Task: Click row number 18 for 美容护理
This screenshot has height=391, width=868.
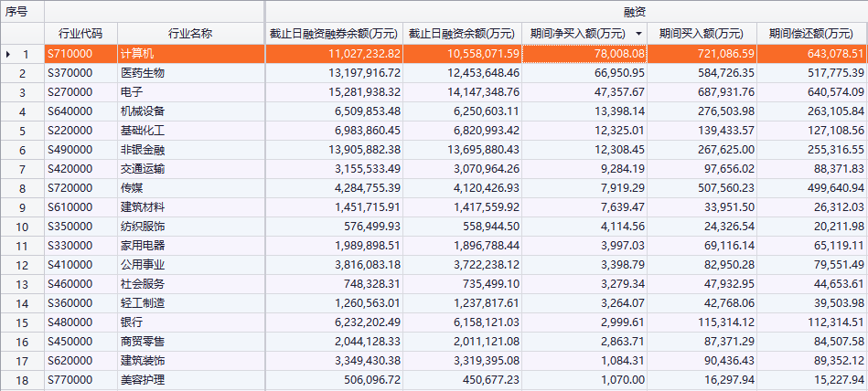Action: 25,380
